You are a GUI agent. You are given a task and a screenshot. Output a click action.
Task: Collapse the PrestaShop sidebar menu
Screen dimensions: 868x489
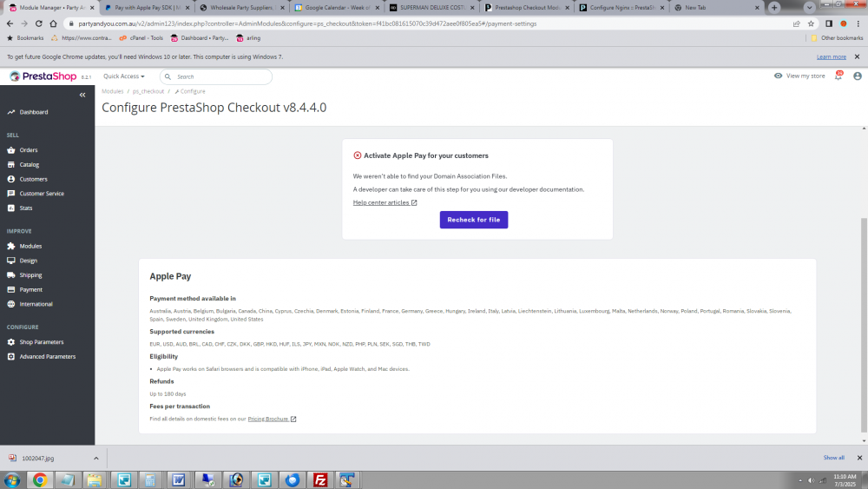point(82,96)
